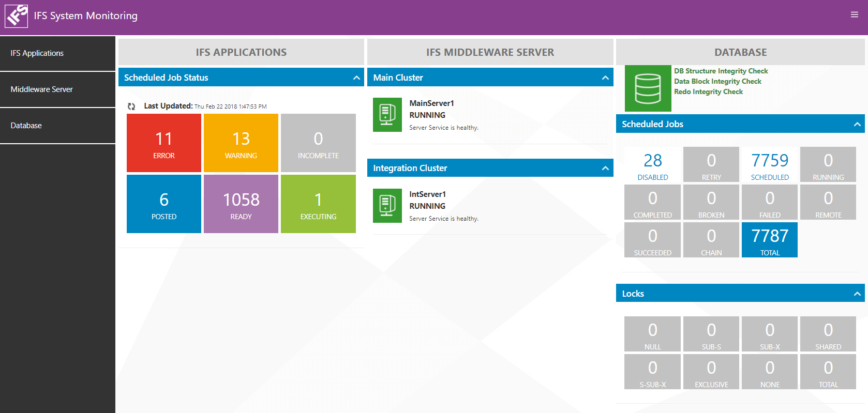Click the TOTAL locks tile

(x=828, y=372)
